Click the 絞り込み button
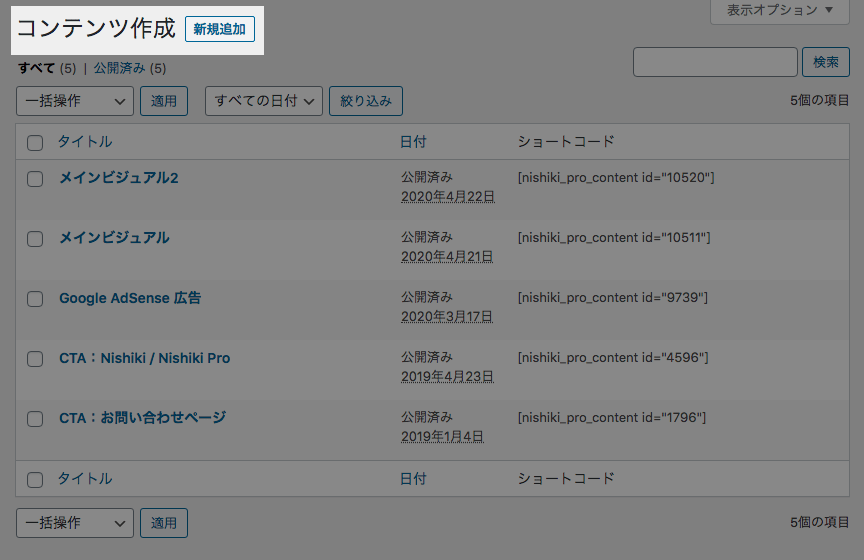This screenshot has height=560, width=864. coord(366,101)
